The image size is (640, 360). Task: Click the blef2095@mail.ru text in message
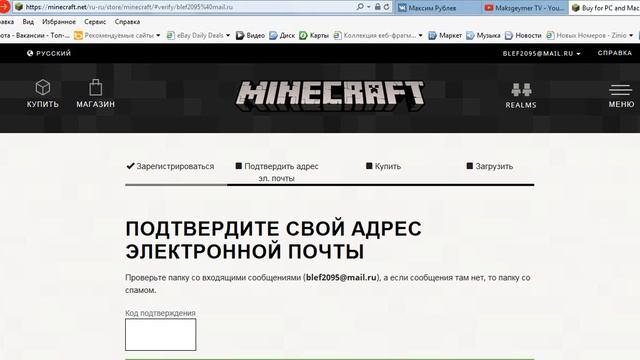[x=341, y=278]
